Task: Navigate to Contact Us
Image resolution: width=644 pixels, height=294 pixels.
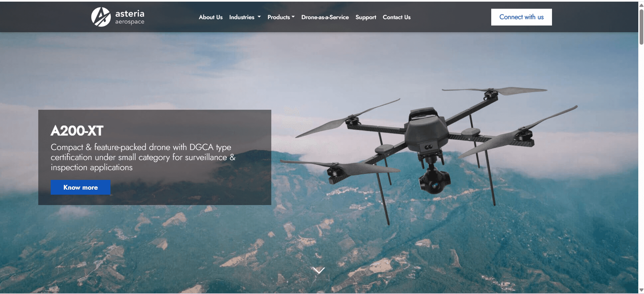Action: point(397,17)
